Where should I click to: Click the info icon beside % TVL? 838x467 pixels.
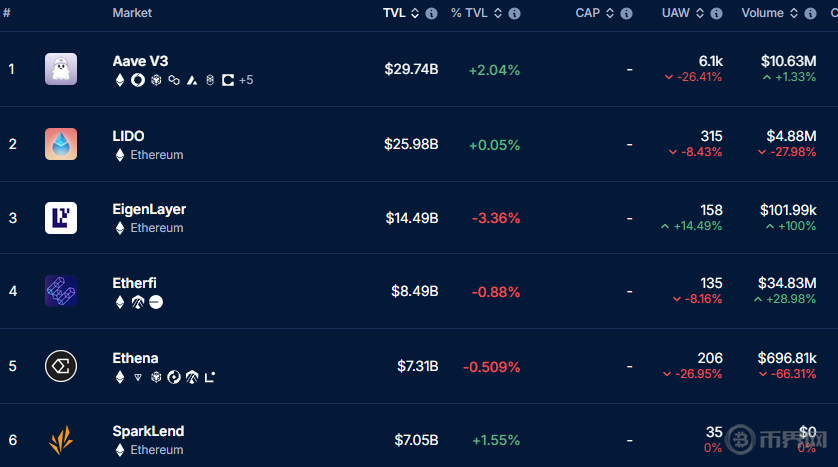[x=514, y=14]
